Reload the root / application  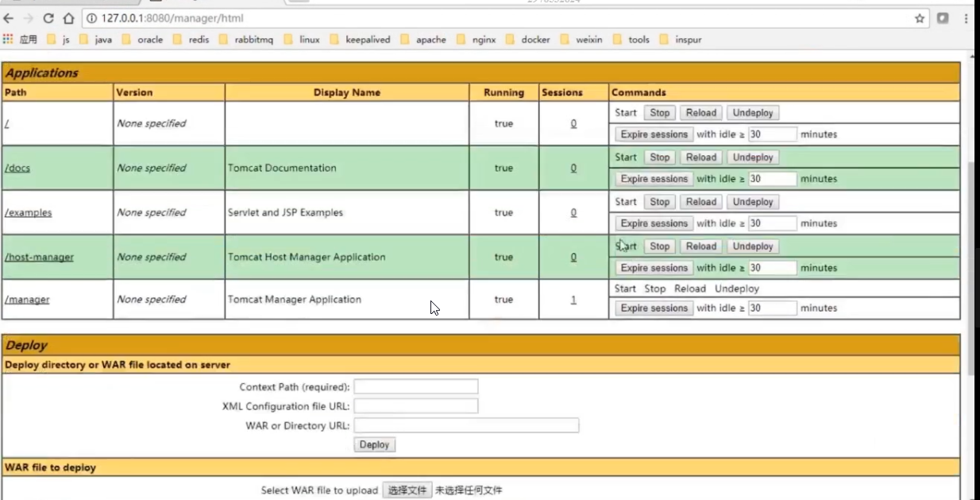pos(701,113)
